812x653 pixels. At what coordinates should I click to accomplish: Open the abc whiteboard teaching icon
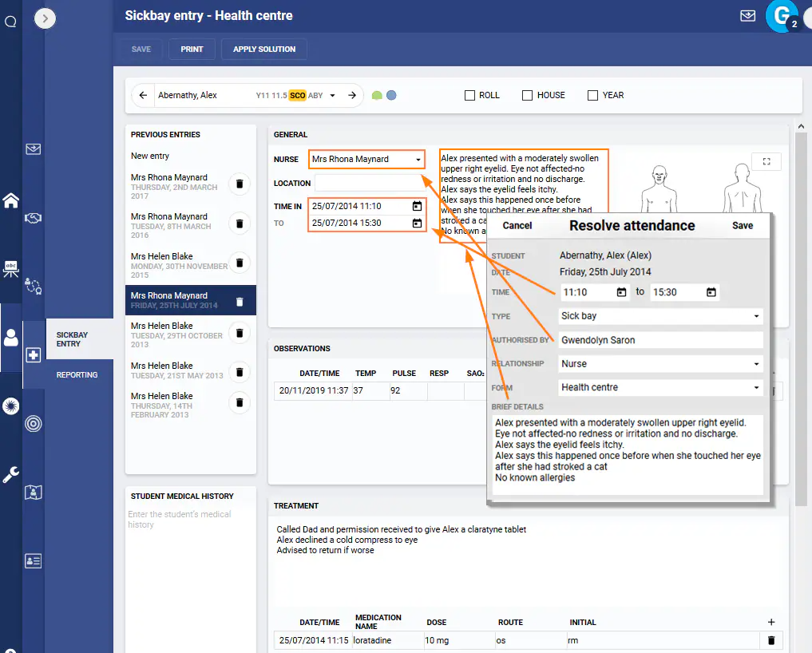[x=11, y=269]
